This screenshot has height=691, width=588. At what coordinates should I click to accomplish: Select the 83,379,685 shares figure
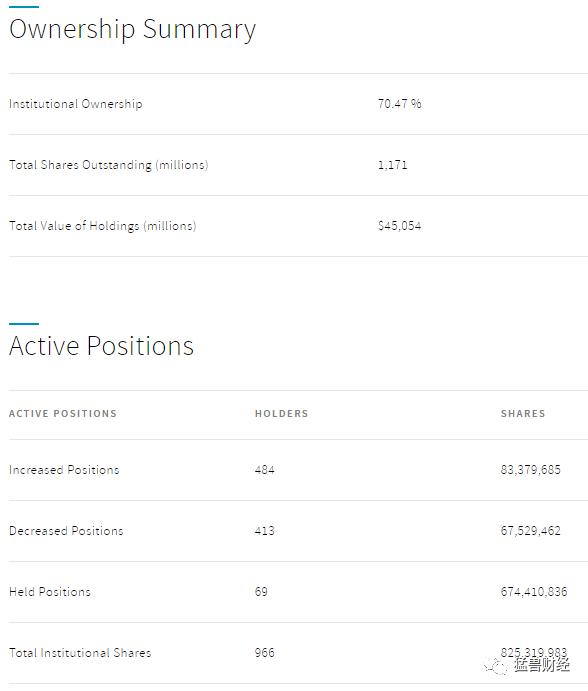coord(530,470)
